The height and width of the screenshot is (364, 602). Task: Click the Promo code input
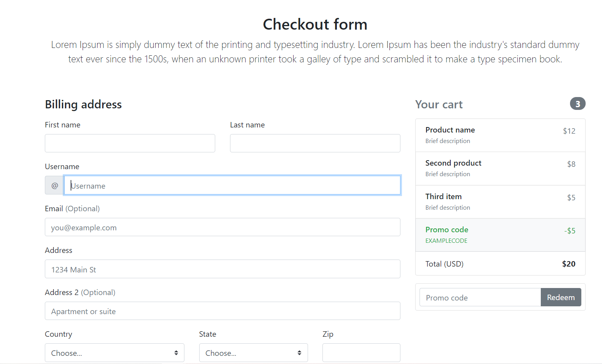(x=480, y=297)
